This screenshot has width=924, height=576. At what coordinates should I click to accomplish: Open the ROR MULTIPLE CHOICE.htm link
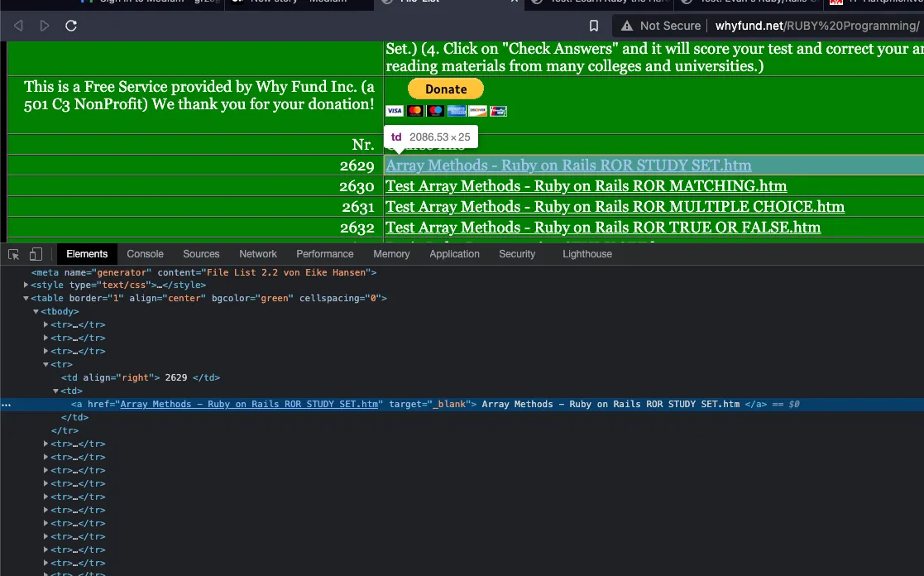click(x=615, y=207)
